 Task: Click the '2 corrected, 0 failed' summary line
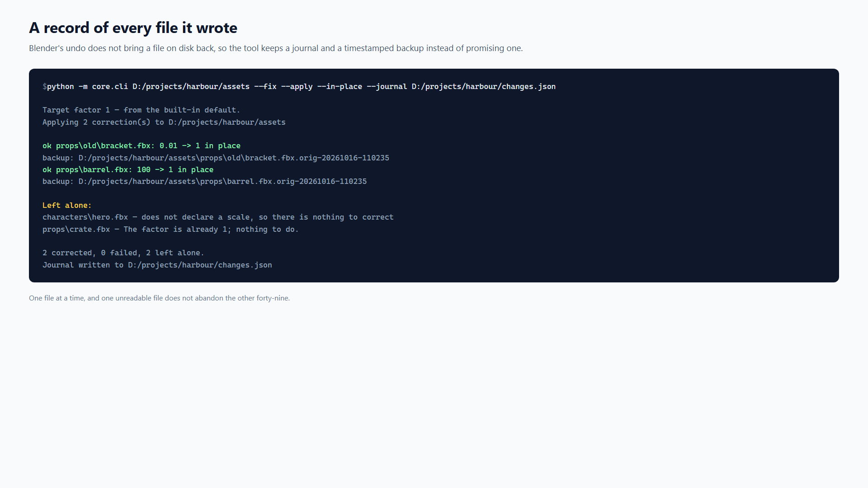[x=123, y=253]
